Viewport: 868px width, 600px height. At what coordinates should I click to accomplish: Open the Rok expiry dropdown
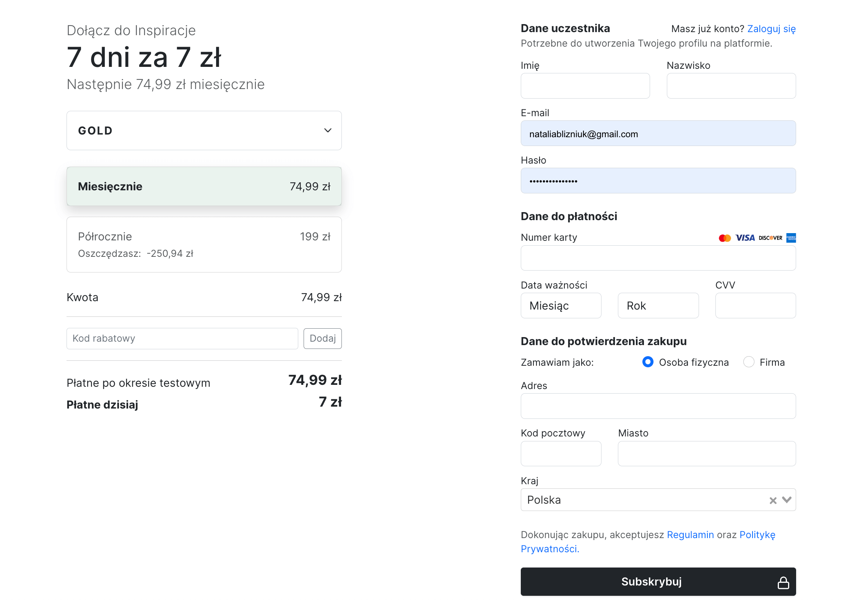[658, 306]
